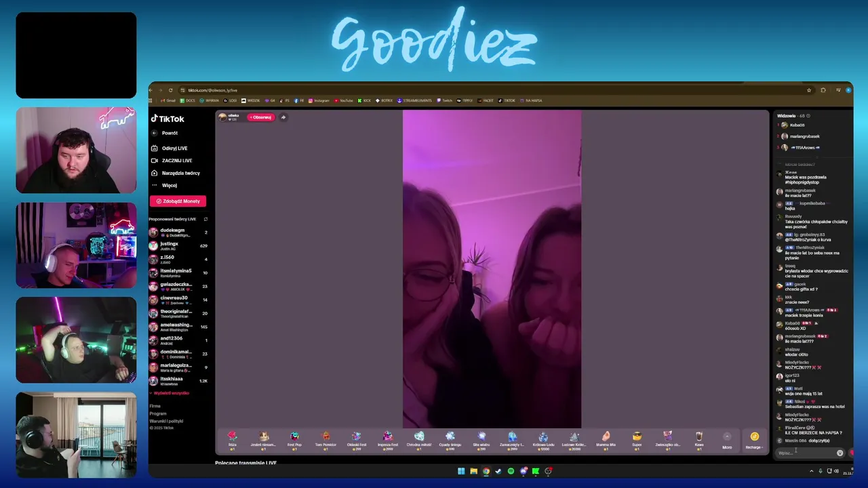This screenshot has width=868, height=488.
Task: Open the Recharge coins dropdown
Action: tap(754, 440)
